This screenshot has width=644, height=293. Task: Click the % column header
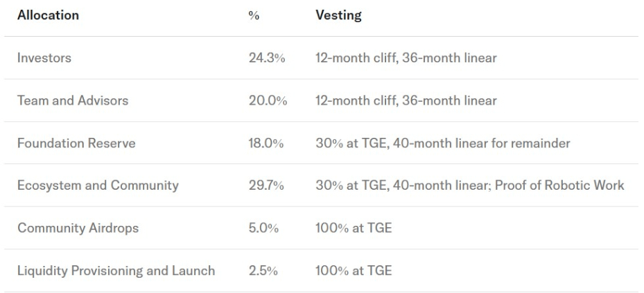pyautogui.click(x=254, y=15)
